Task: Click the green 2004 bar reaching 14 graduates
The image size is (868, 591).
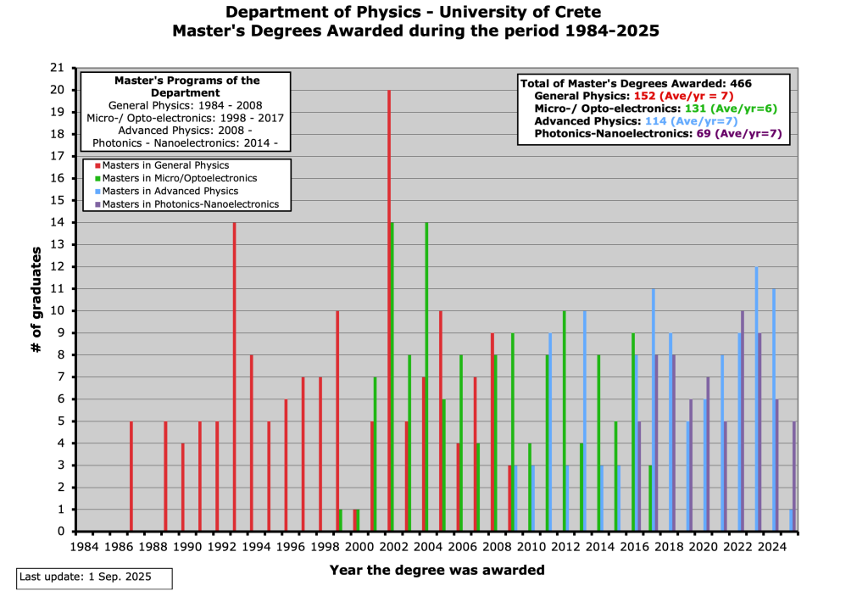Action: (427, 376)
